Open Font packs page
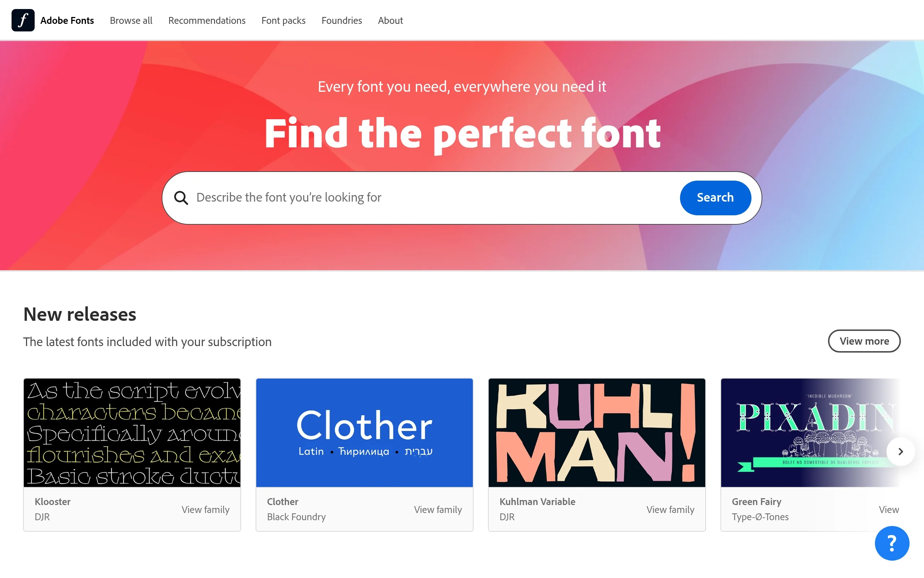The height and width of the screenshot is (578, 924). click(x=283, y=20)
